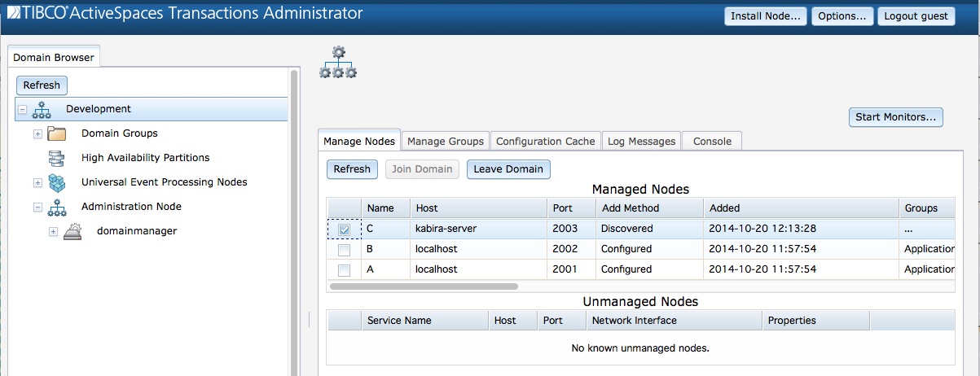Viewport: 980px width, 376px height.
Task: Select the Development tree item label
Action: [99, 109]
